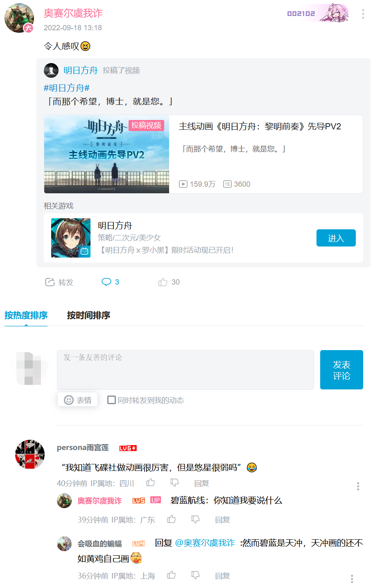Switch to 按时间排序 tab

point(88,315)
